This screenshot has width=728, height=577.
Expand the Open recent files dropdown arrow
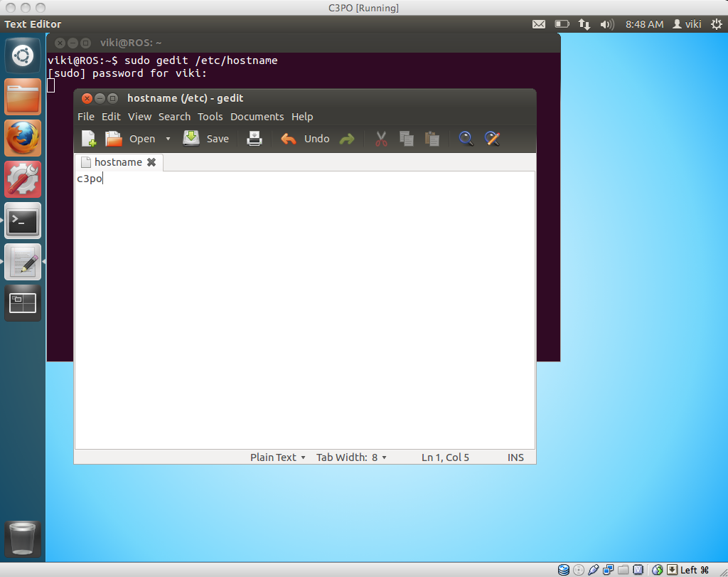point(168,139)
